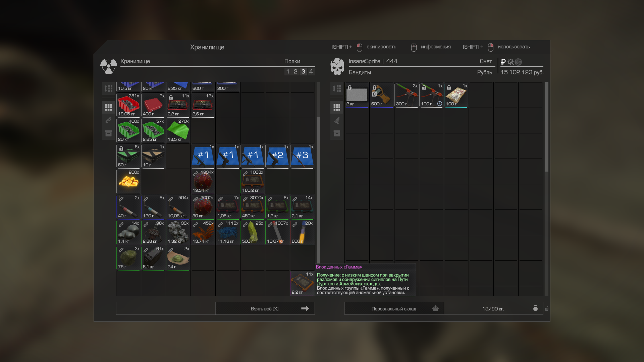Select green bin 400x 20 кг
Image resolution: width=644 pixels, height=362 pixels.
pos(128,130)
